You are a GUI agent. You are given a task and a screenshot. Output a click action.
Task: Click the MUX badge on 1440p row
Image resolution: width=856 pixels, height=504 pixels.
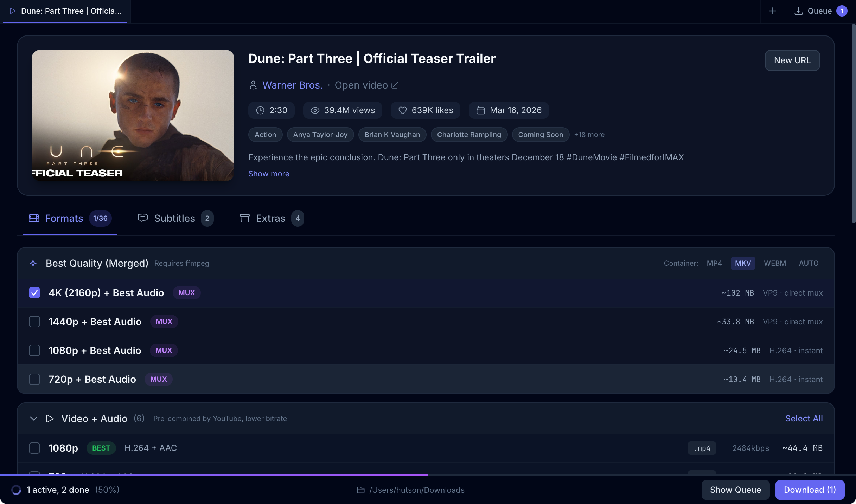(x=164, y=322)
